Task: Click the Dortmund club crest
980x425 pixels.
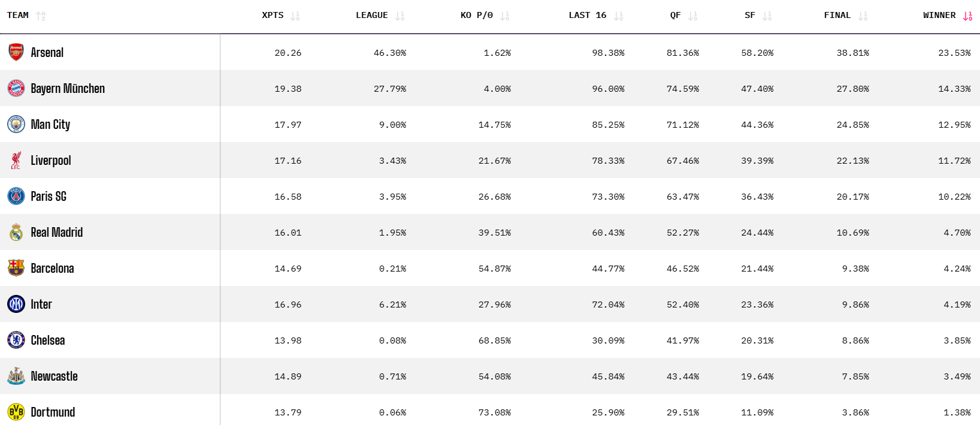Action: [16, 412]
